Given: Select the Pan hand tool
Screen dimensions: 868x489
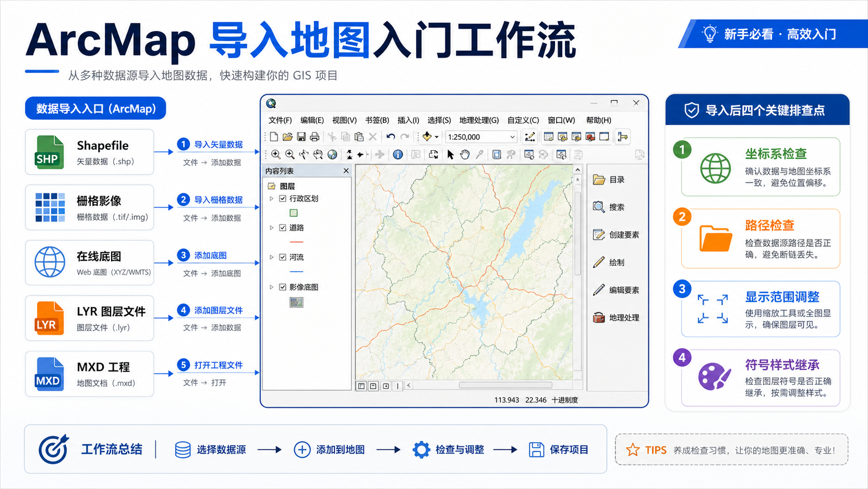Looking at the screenshot, I should 465,154.
